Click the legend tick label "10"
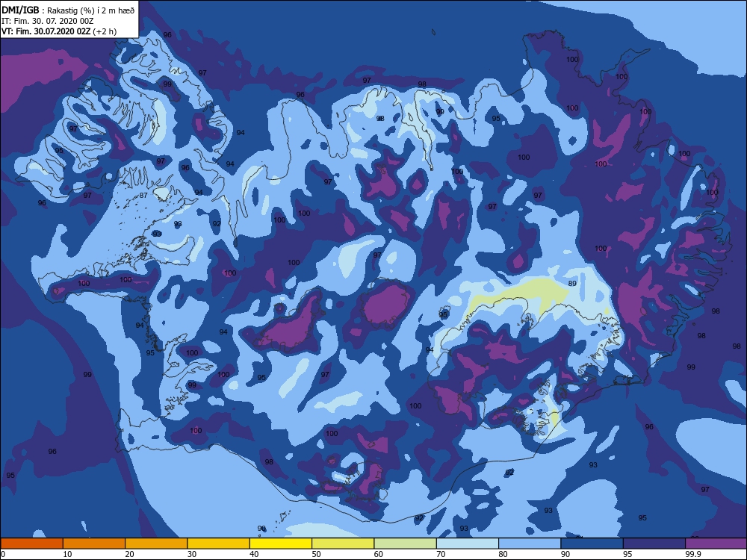The image size is (747, 560). click(68, 554)
